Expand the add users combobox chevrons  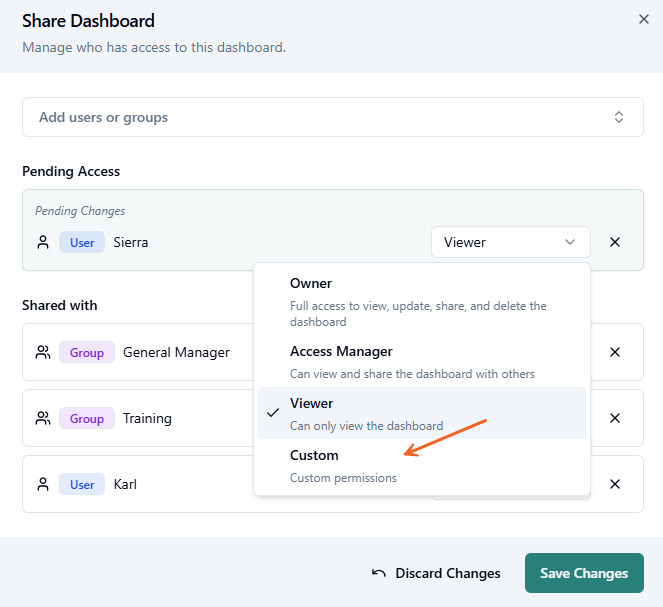pos(619,117)
